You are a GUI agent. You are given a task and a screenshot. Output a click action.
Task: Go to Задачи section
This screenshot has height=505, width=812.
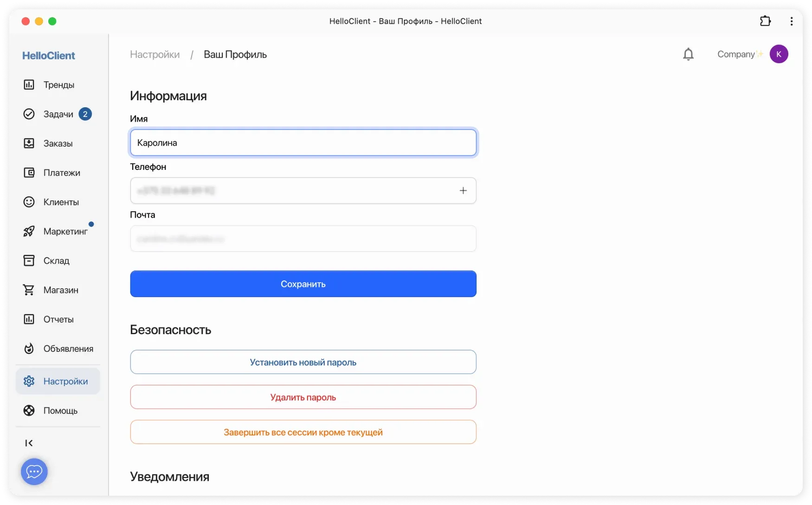pos(58,114)
